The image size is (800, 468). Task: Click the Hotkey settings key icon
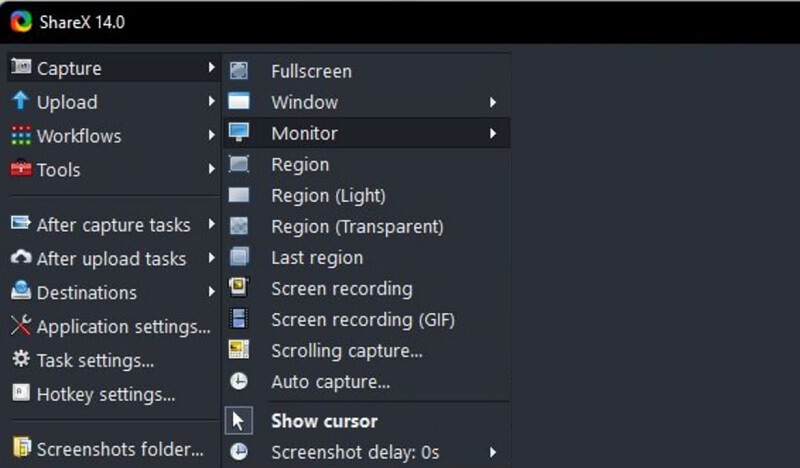coord(21,392)
